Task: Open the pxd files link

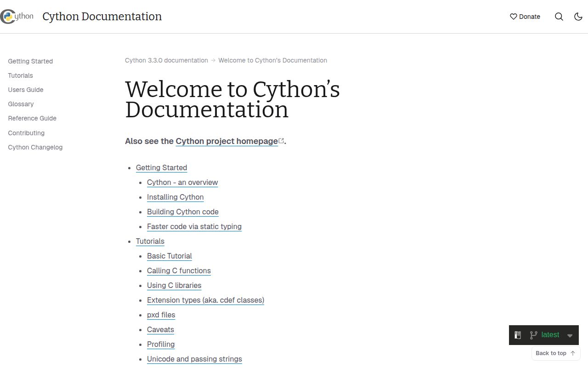Action: tap(161, 315)
